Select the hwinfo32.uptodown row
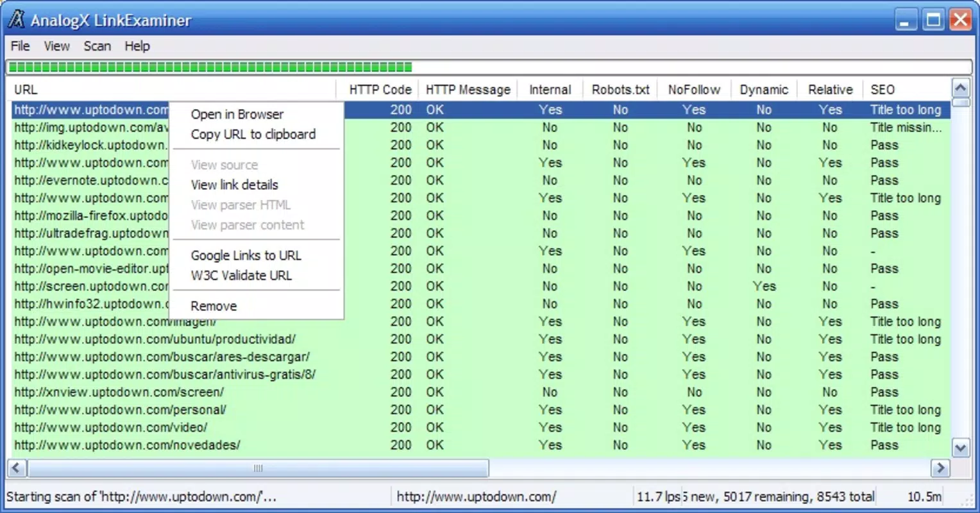This screenshot has width=980, height=513. [481, 304]
